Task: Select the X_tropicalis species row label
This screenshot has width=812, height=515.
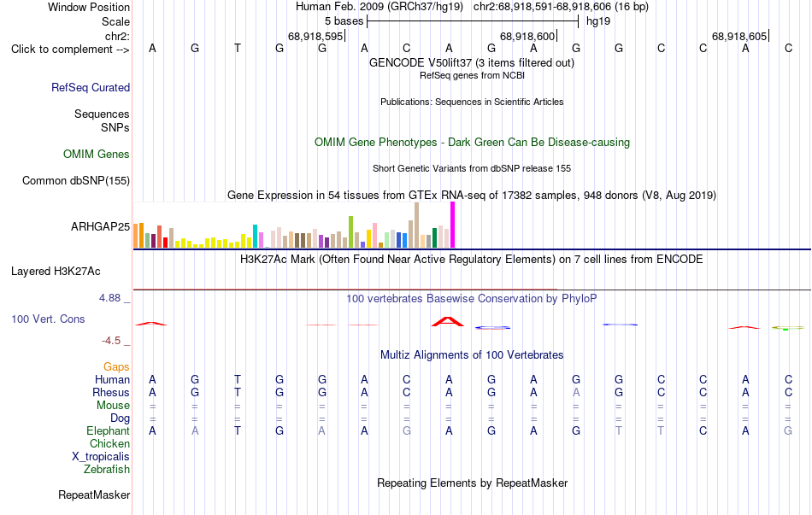Action: click(x=101, y=457)
